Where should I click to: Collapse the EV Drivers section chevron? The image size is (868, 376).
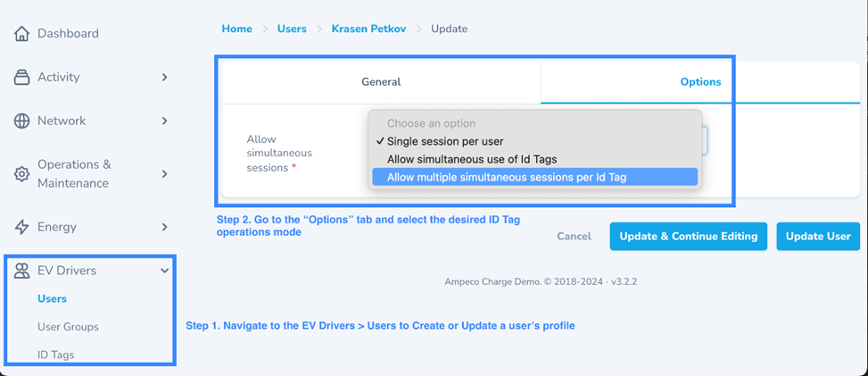(x=164, y=271)
